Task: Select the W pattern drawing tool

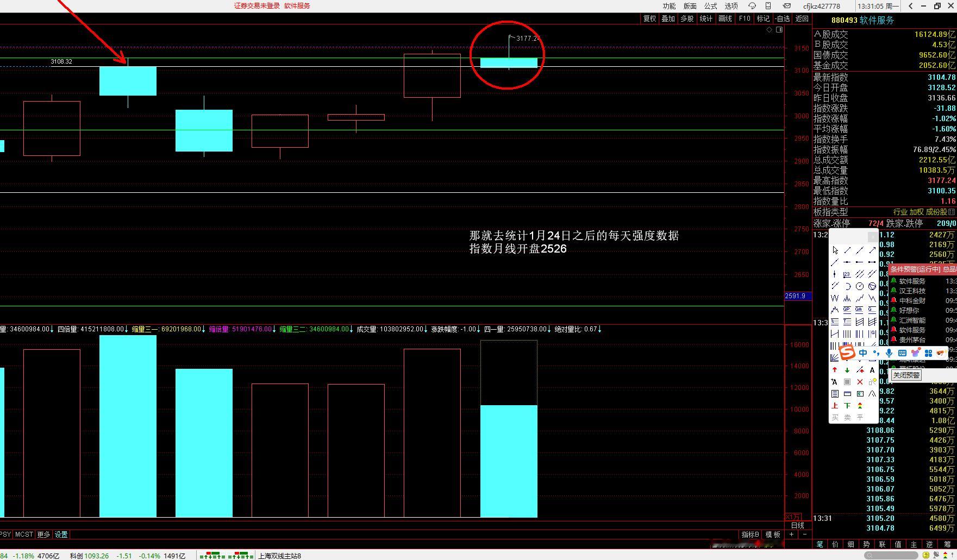Action: tap(835, 298)
